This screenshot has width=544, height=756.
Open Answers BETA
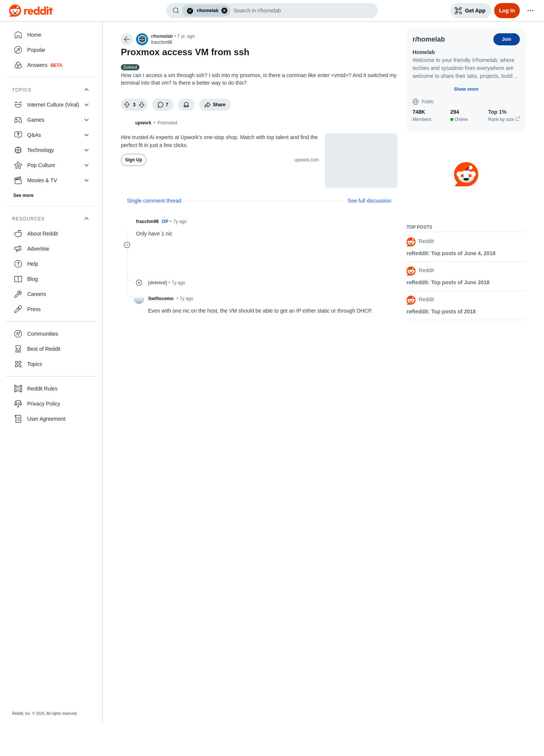pos(51,65)
